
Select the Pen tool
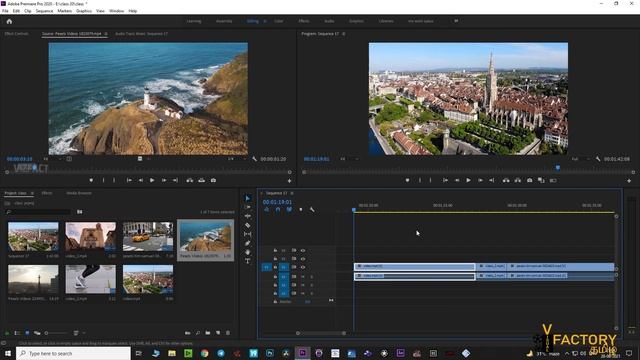pos(248,243)
